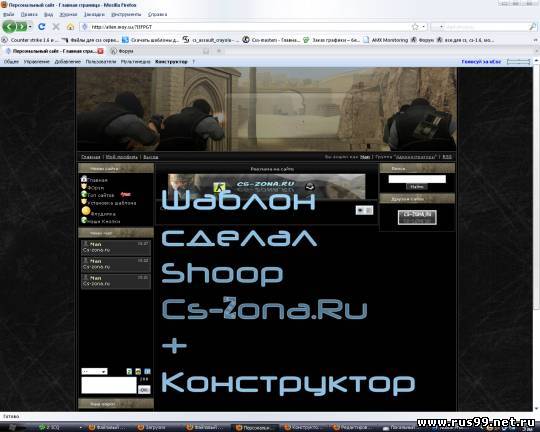Click the Установка шаблона menu item
Viewport: 540px width, 432px height.
pyautogui.click(x=112, y=203)
